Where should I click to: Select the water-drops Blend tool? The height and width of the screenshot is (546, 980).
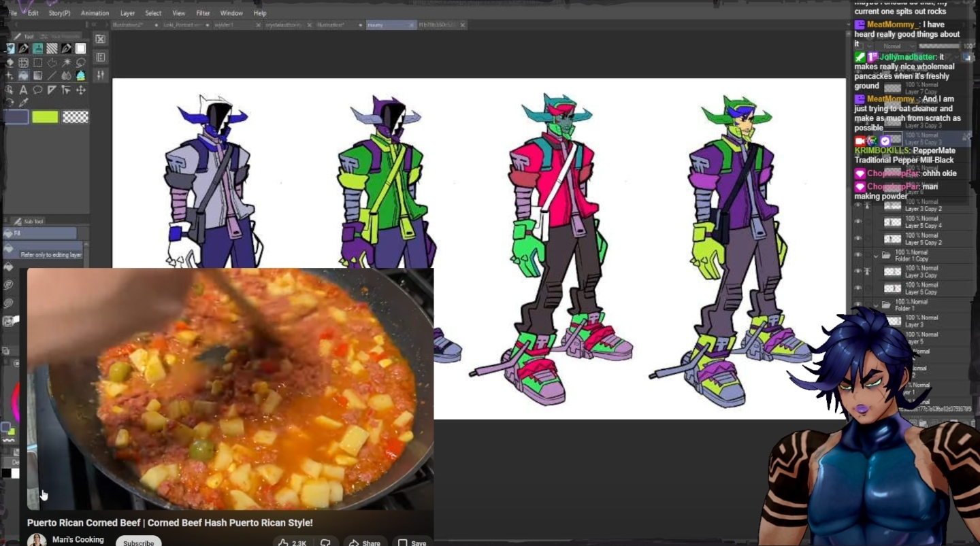click(66, 76)
